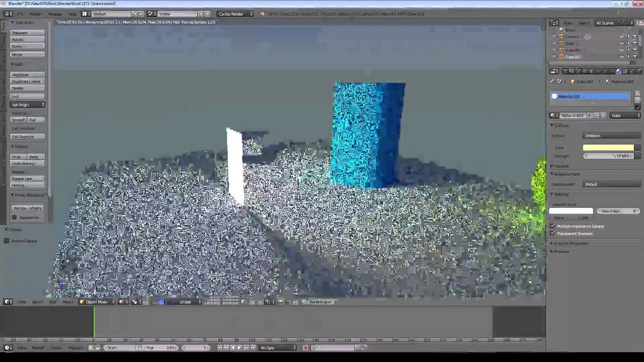Open Window menu
The height and width of the screenshot is (362, 644).
pyautogui.click(x=55, y=14)
